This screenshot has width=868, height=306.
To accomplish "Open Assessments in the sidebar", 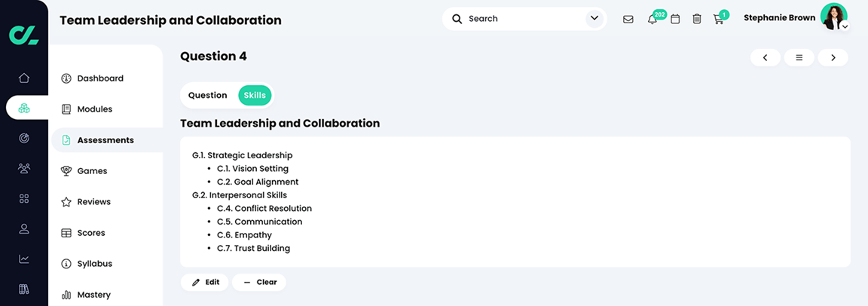I will (x=107, y=140).
